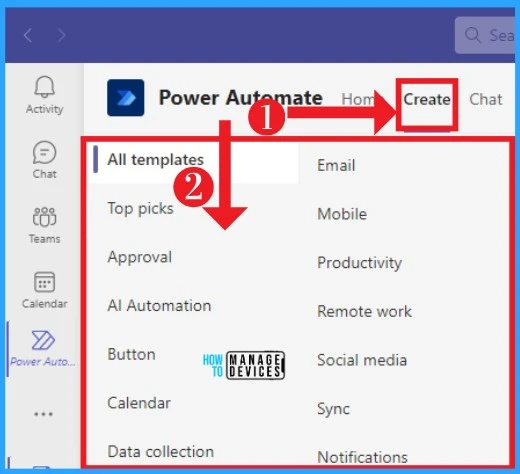
Task: Select the Button category
Action: (x=131, y=354)
